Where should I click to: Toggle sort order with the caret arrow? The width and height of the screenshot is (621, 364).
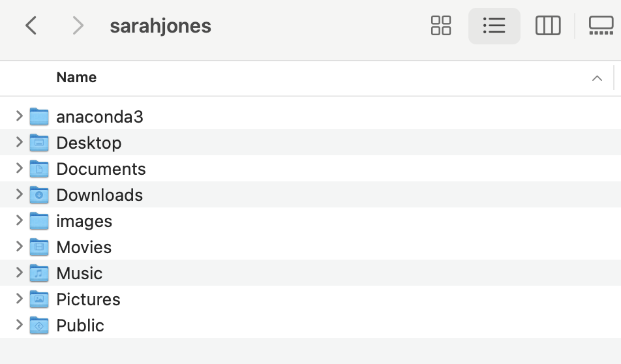[596, 78]
